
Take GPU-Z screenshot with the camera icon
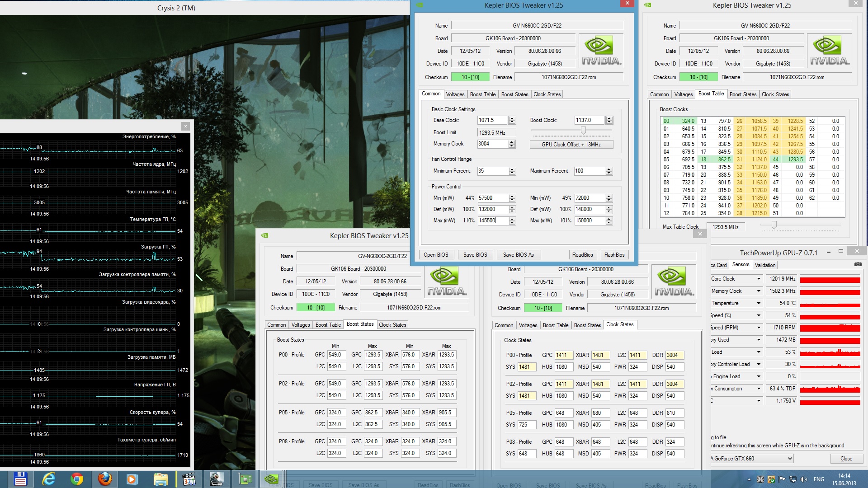coord(858,264)
